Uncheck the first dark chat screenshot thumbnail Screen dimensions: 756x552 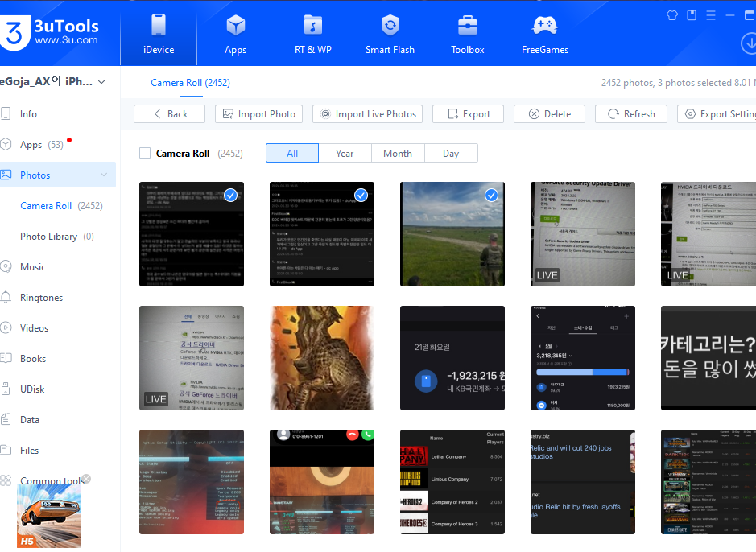coord(231,195)
